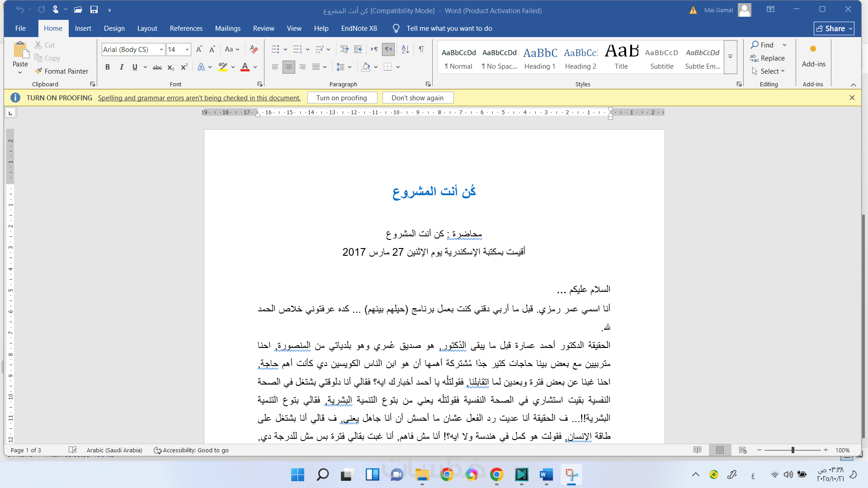Viewport: 868px width, 488px height.
Task: Open the font name dropdown
Action: tap(161, 49)
